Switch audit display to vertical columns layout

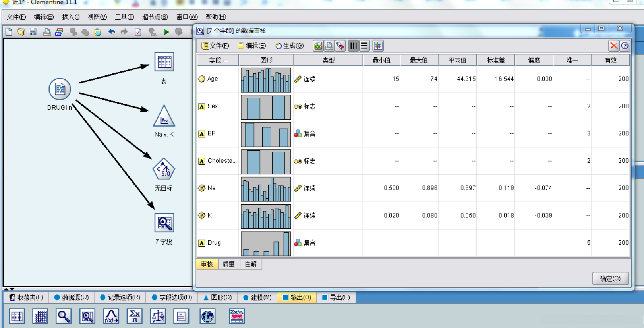point(353,46)
